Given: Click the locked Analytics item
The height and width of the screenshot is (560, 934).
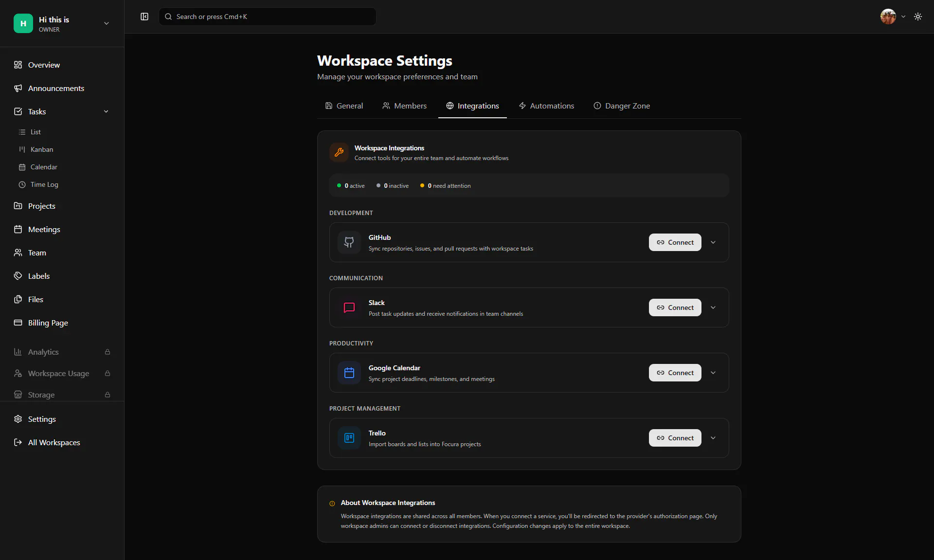Looking at the screenshot, I should point(62,352).
